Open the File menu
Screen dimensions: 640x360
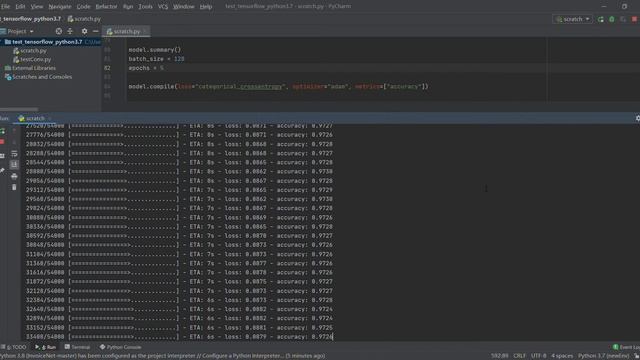click(x=5, y=7)
